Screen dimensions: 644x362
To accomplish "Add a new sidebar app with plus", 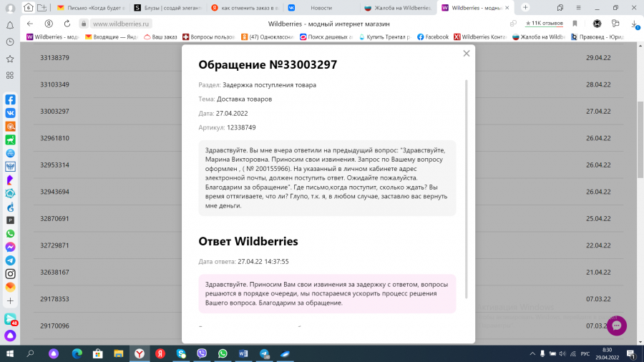I will tap(10, 301).
